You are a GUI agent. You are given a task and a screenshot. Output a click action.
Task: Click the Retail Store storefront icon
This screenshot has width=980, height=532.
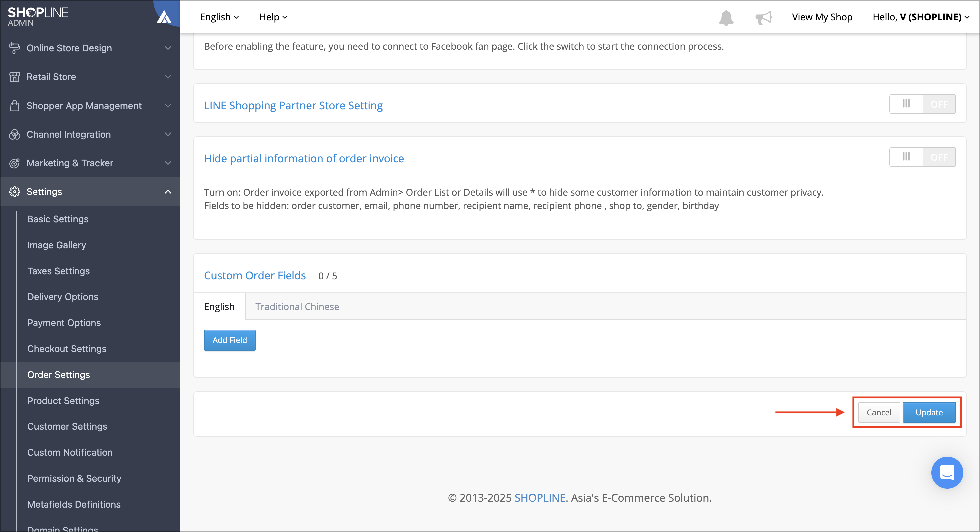(x=14, y=77)
